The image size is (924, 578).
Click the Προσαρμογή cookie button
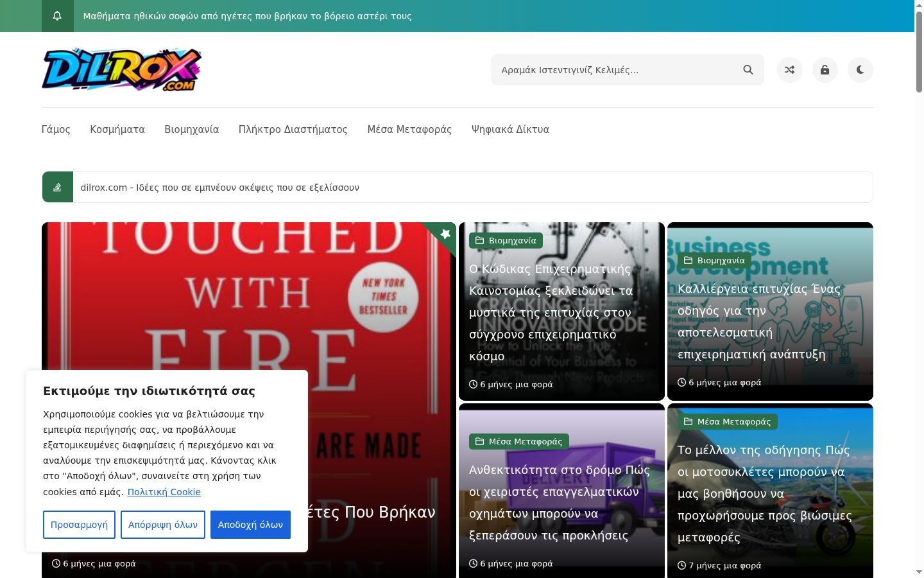tap(80, 525)
